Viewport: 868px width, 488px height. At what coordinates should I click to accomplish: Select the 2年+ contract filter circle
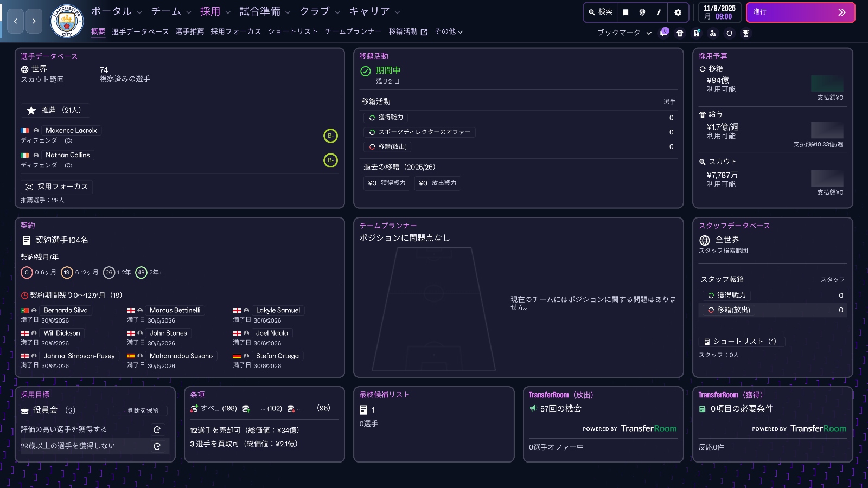pyautogui.click(x=141, y=272)
